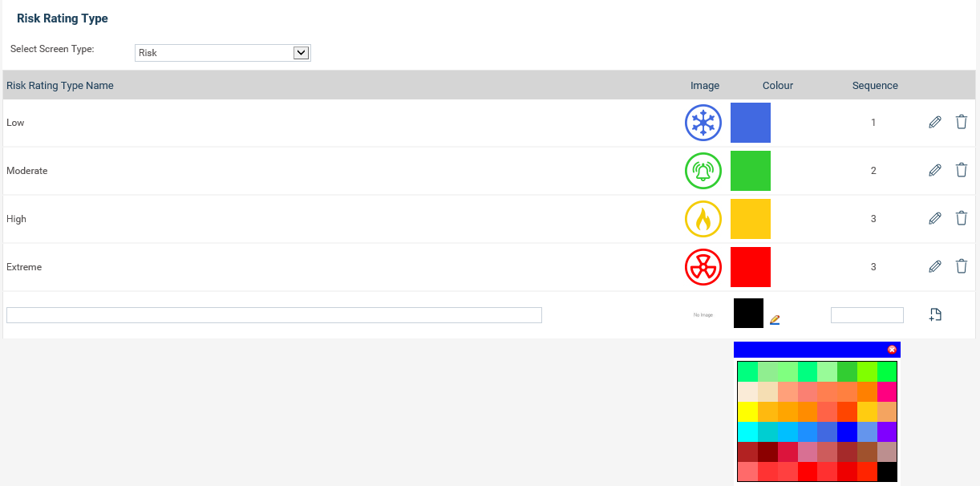Screen dimensions: 980x486
Task: Choose yellow from the colour palette
Action: [747, 411]
